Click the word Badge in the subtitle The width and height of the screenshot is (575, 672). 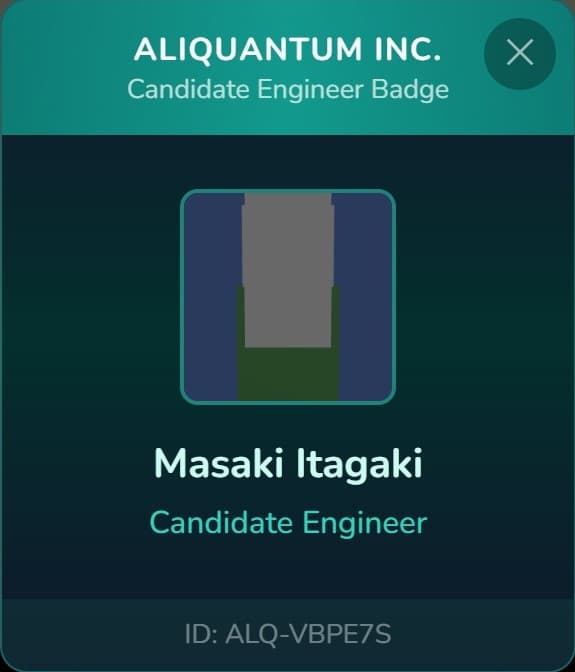pos(410,90)
